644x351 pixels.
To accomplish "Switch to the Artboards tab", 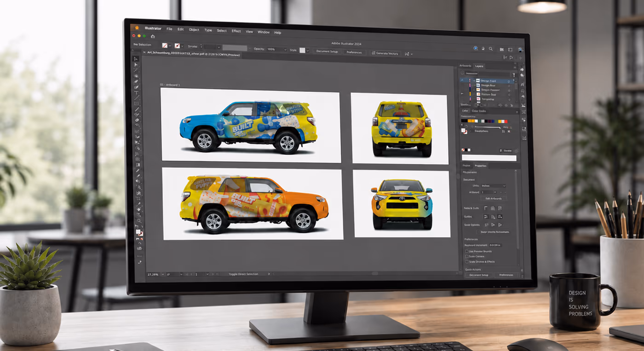I will click(465, 66).
